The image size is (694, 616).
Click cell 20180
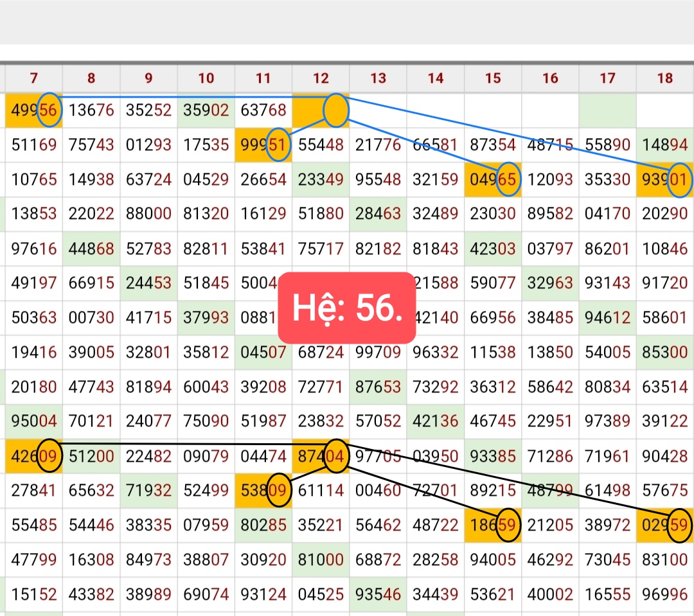coord(33,387)
